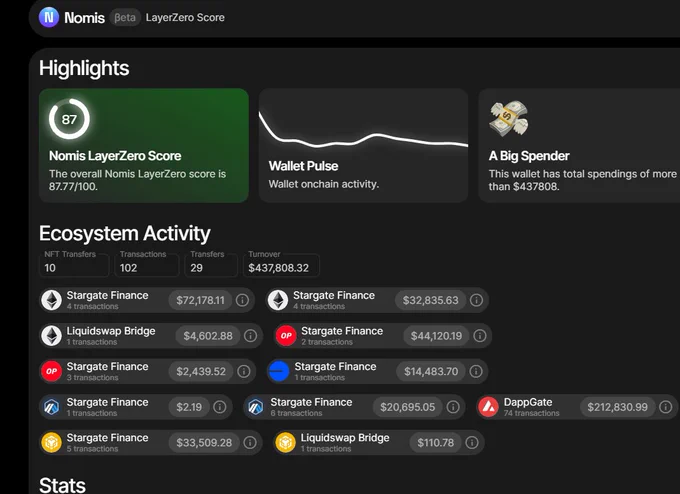
Task: Click the '74 transactions' text
Action: point(531,413)
